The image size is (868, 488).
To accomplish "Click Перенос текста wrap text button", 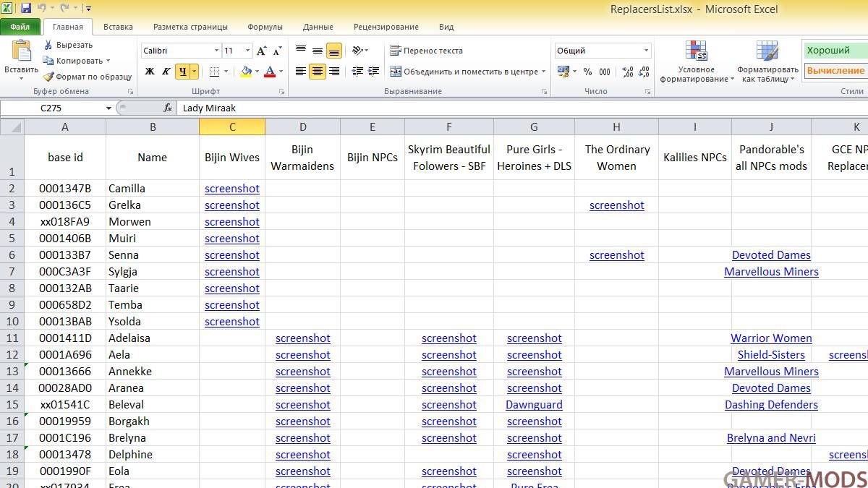I will tap(426, 51).
